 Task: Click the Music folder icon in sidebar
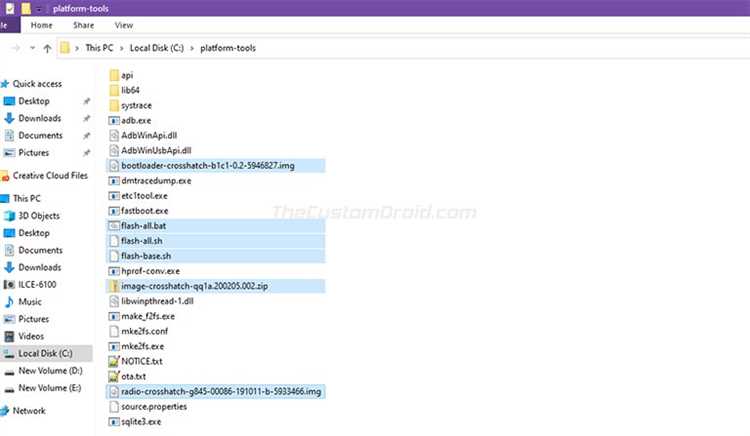[10, 301]
